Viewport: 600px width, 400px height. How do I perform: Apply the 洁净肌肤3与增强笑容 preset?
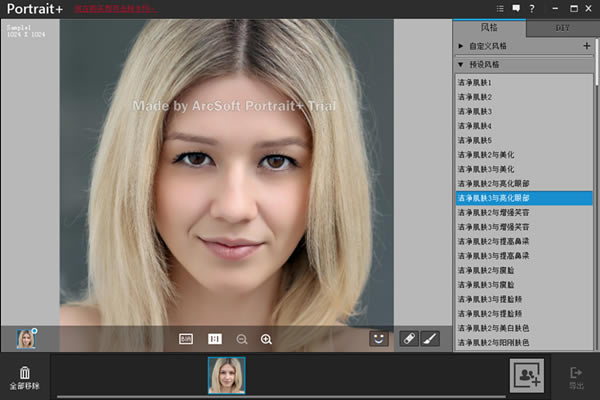tap(524, 227)
